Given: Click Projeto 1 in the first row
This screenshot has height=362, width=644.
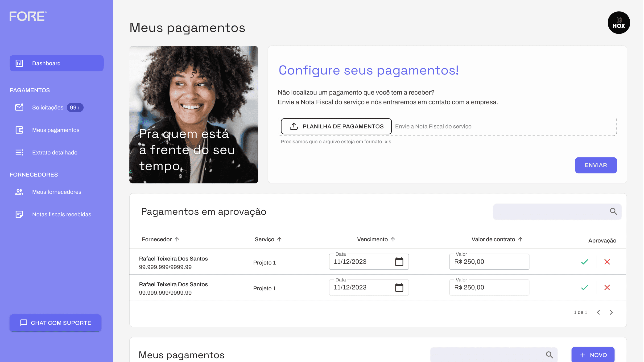Looking at the screenshot, I should (x=264, y=263).
